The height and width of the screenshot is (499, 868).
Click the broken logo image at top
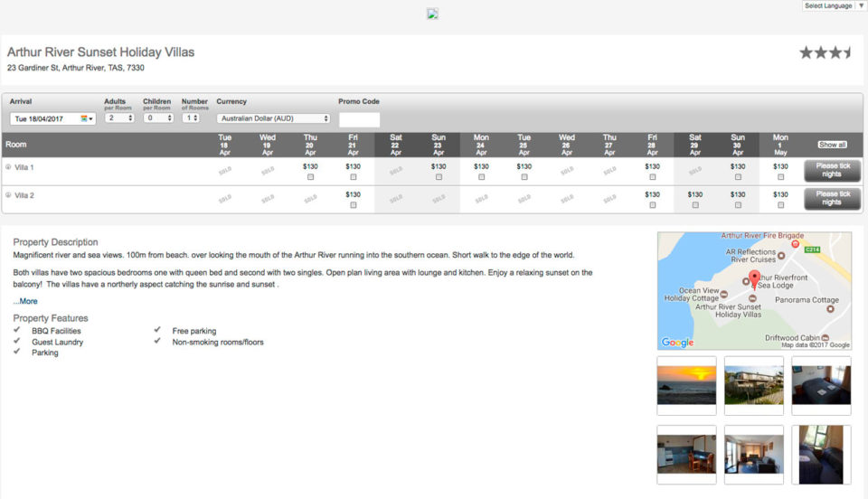[432, 14]
